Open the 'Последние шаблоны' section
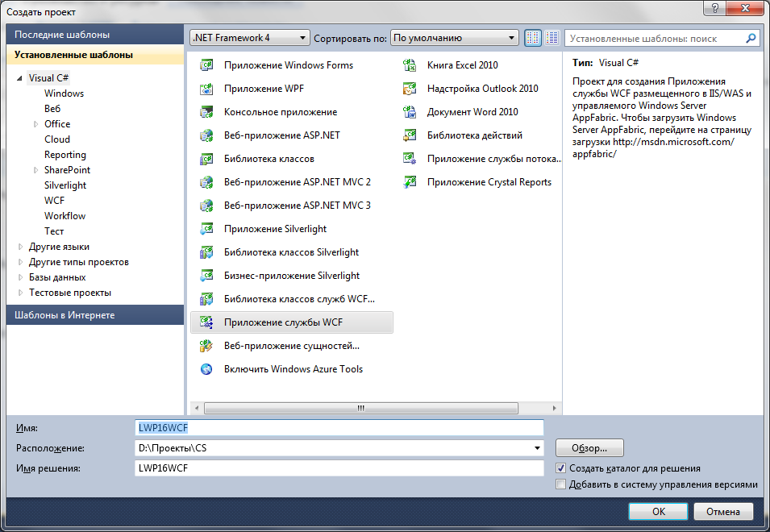 tap(95, 35)
